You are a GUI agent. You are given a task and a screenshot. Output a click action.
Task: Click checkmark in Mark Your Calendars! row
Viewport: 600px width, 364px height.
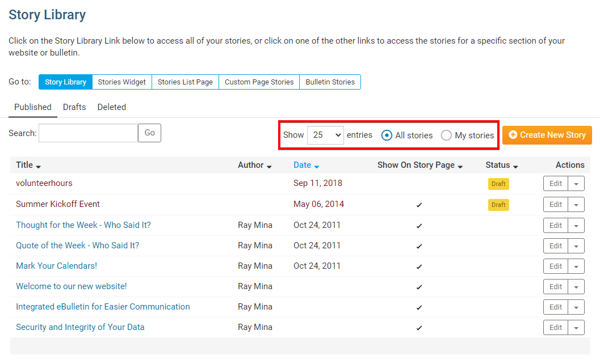click(419, 266)
